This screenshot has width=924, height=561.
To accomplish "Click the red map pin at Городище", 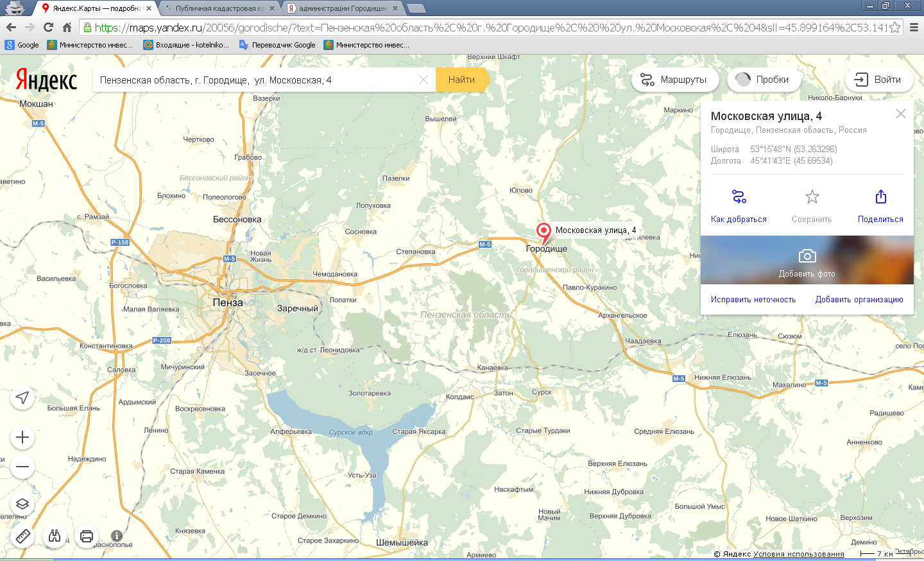I will tap(543, 234).
